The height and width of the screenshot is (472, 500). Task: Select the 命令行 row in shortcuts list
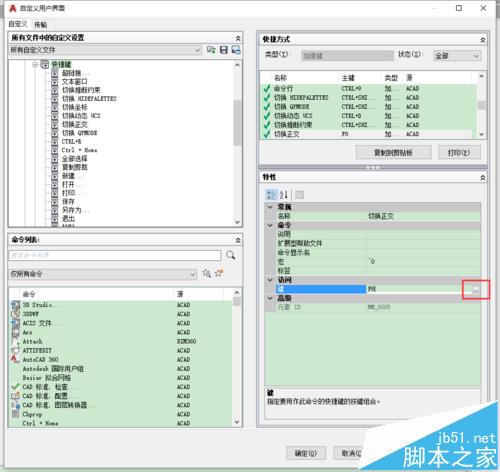click(368, 89)
